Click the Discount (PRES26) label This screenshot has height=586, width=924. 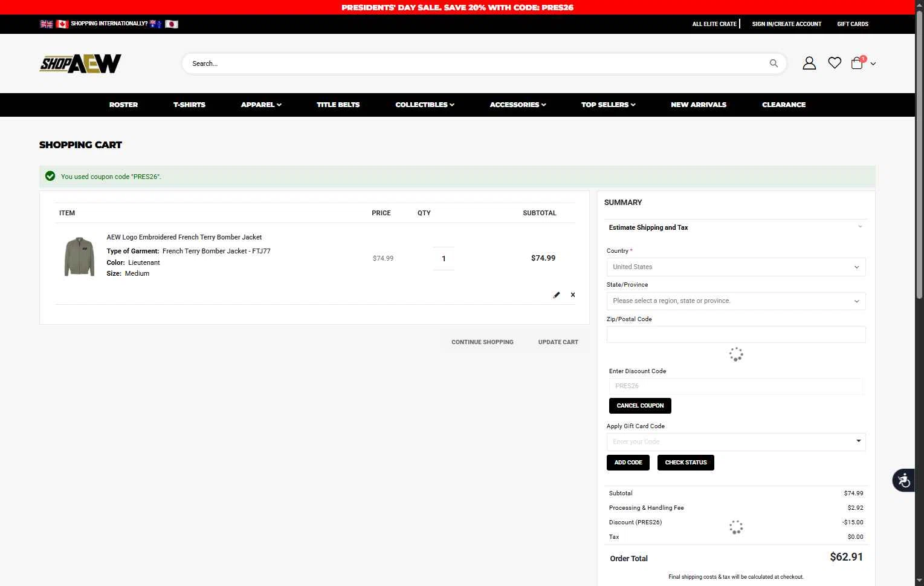point(635,523)
